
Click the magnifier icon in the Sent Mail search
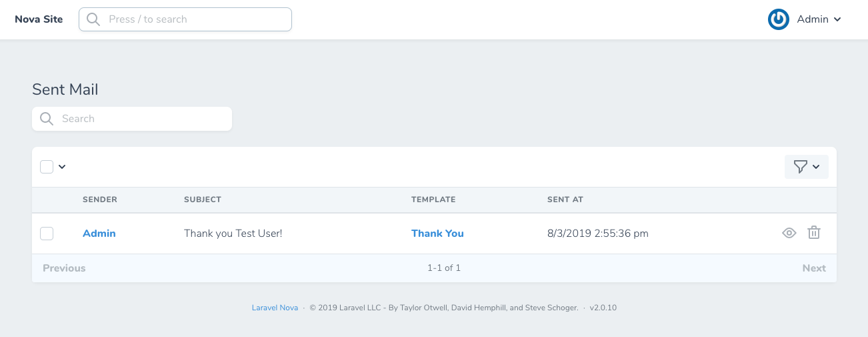[47, 119]
